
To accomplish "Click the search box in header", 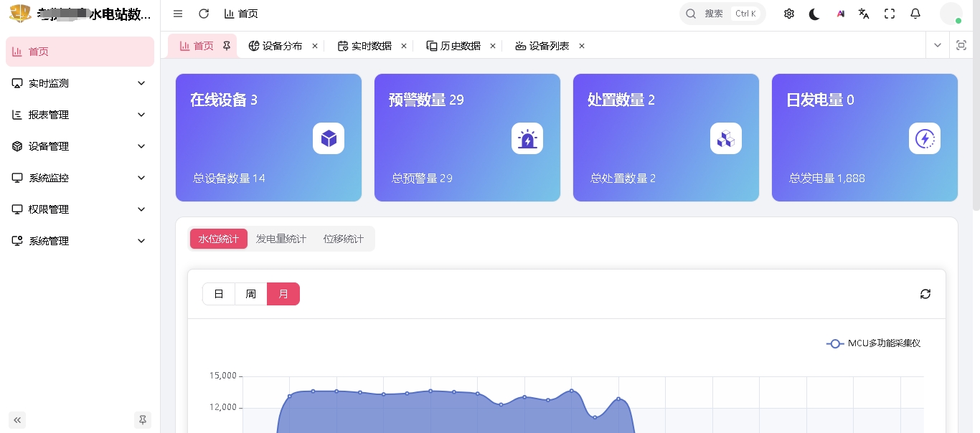I will click(722, 14).
